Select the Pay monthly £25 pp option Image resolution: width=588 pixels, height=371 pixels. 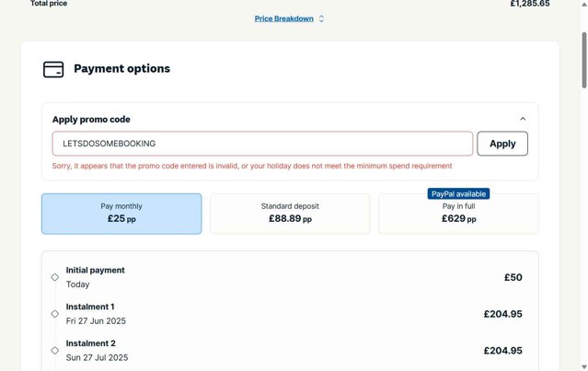click(x=121, y=214)
